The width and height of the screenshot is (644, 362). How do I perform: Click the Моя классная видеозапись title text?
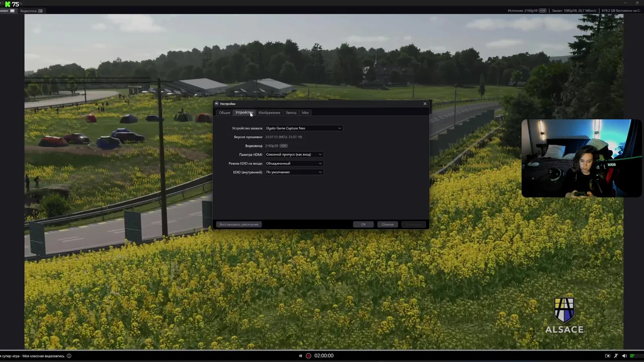pyautogui.click(x=44, y=356)
